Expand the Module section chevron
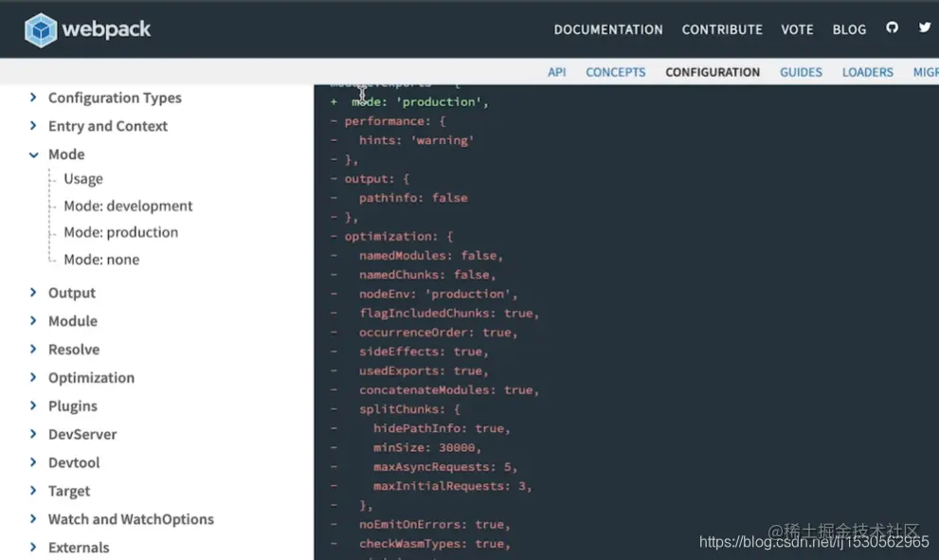The height and width of the screenshot is (560, 939). click(x=33, y=320)
